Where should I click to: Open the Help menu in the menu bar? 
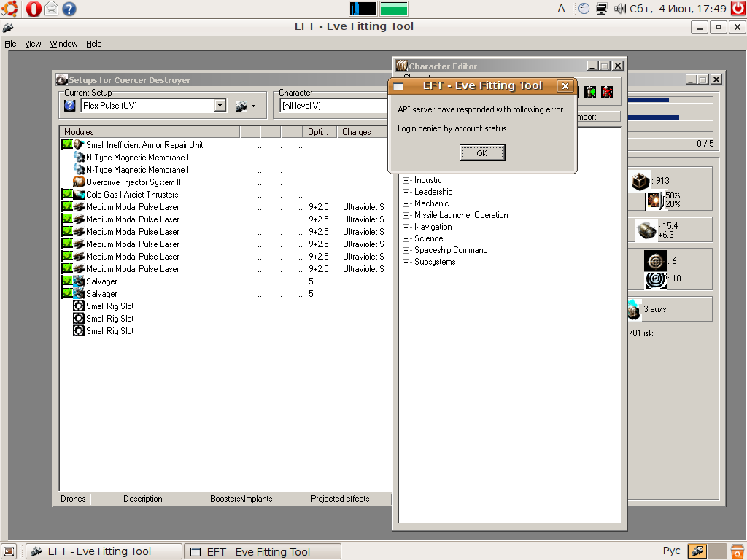point(94,44)
